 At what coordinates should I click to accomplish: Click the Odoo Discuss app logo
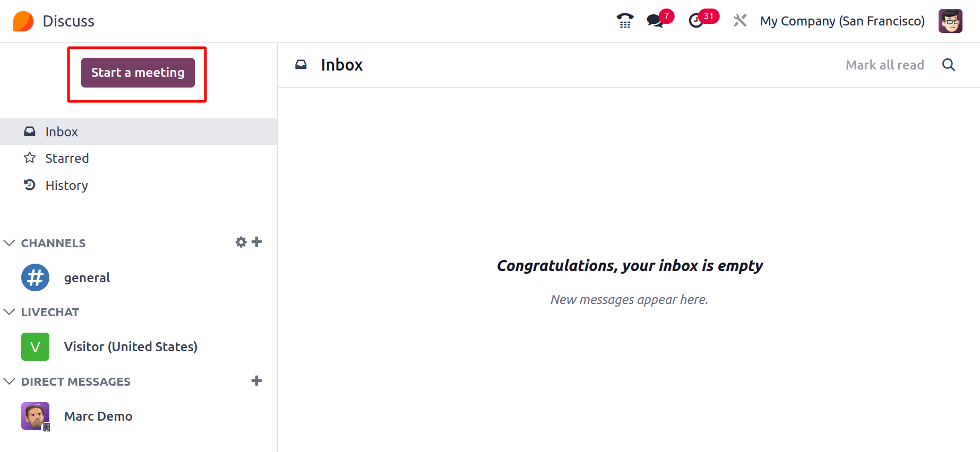[x=23, y=21]
